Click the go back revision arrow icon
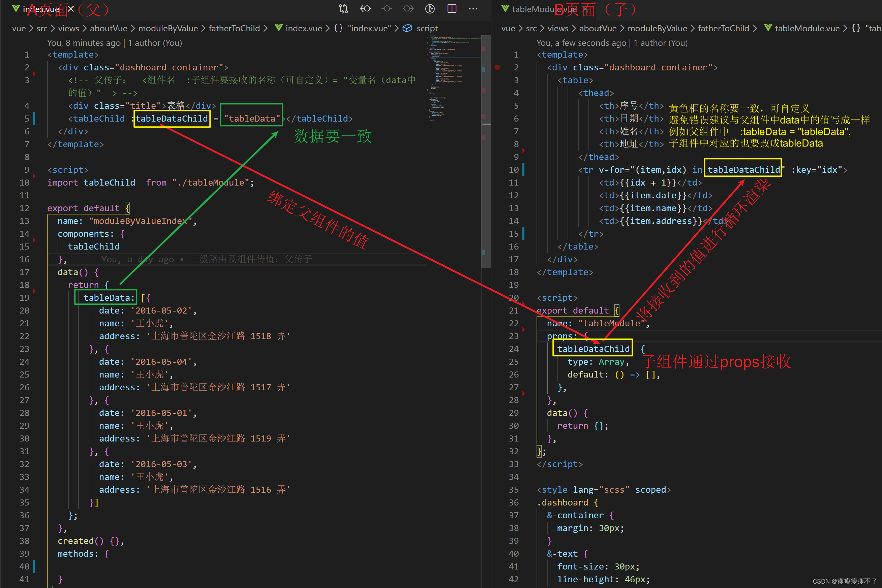Screen dimensions: 882x588 (x=365, y=9)
